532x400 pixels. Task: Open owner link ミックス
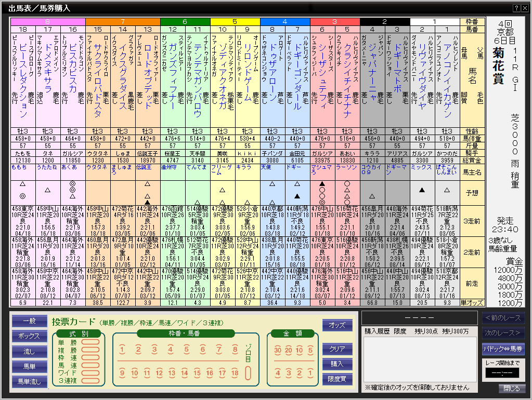tap(421, 167)
